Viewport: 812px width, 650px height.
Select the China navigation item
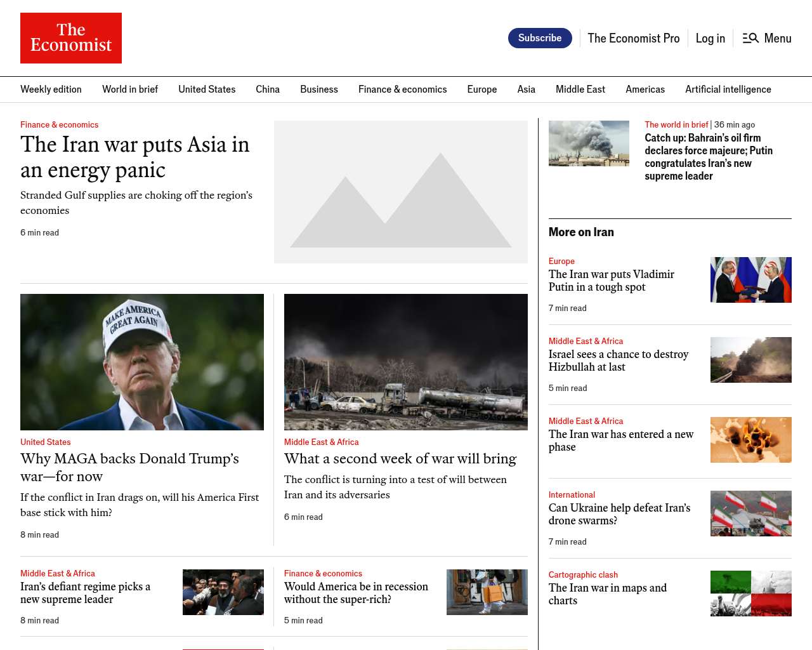[268, 90]
